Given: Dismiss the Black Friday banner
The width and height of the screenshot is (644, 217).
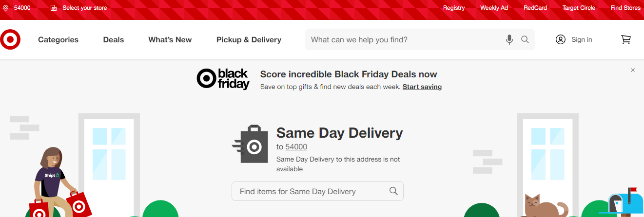Looking at the screenshot, I should click(x=633, y=70).
